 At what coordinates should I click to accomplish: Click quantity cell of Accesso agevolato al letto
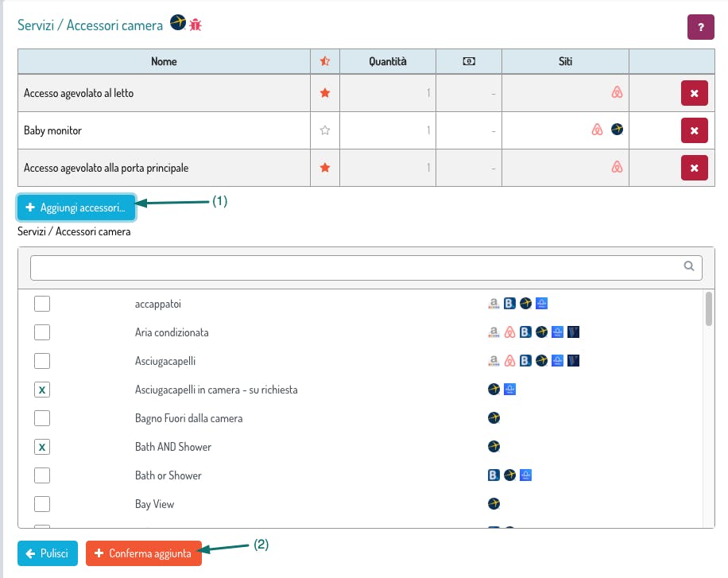(x=388, y=93)
